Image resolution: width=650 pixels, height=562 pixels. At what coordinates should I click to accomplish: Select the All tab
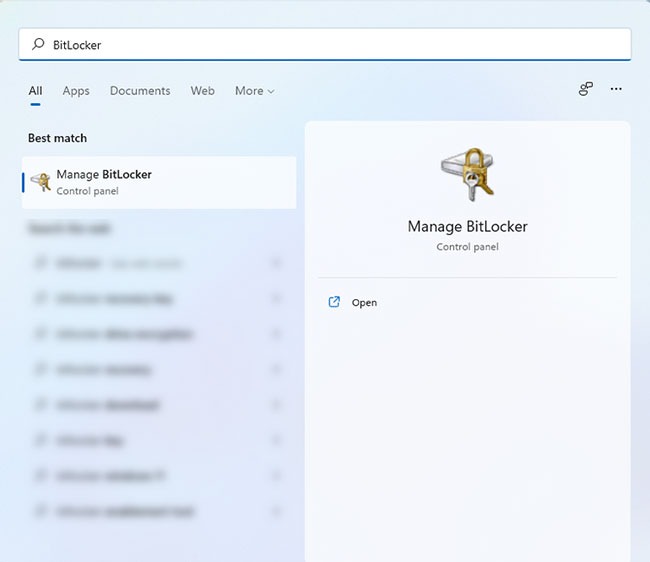(x=35, y=91)
